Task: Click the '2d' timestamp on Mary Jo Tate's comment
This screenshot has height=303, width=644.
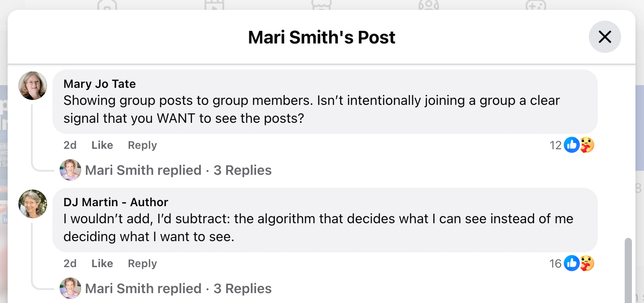Action: pyautogui.click(x=70, y=145)
